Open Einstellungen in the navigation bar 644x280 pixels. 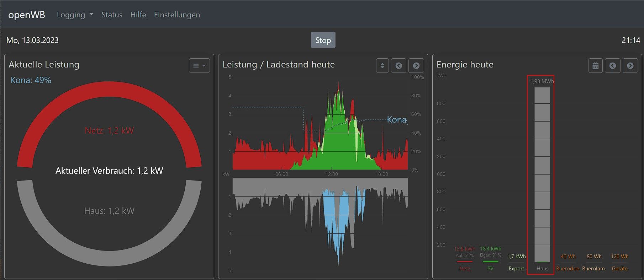[177, 15]
